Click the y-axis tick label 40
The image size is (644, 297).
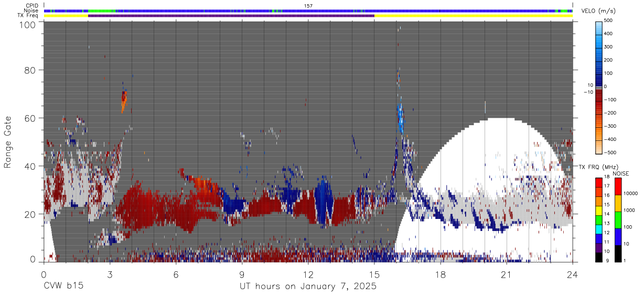(x=30, y=166)
